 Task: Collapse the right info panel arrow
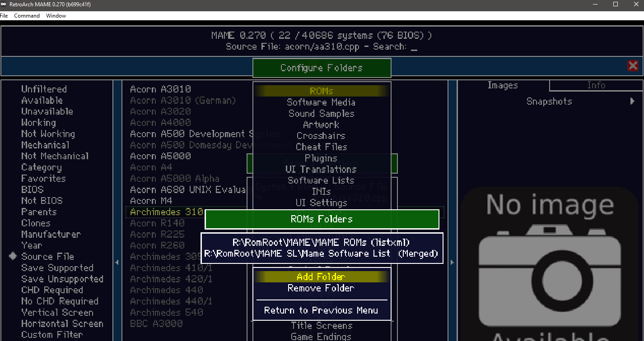(x=452, y=262)
